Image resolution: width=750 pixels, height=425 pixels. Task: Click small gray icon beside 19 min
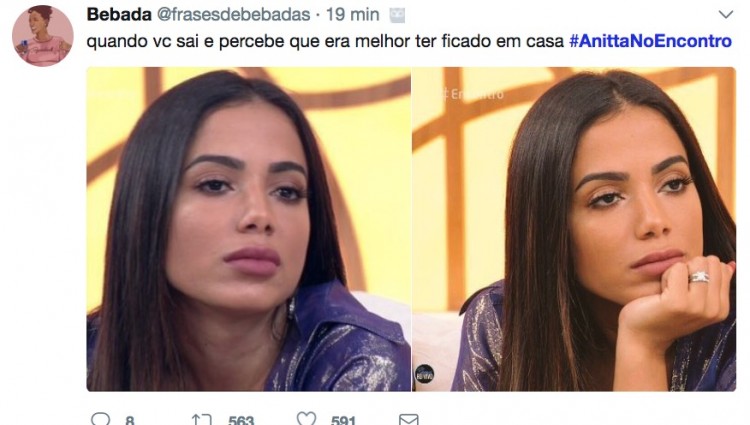click(397, 16)
